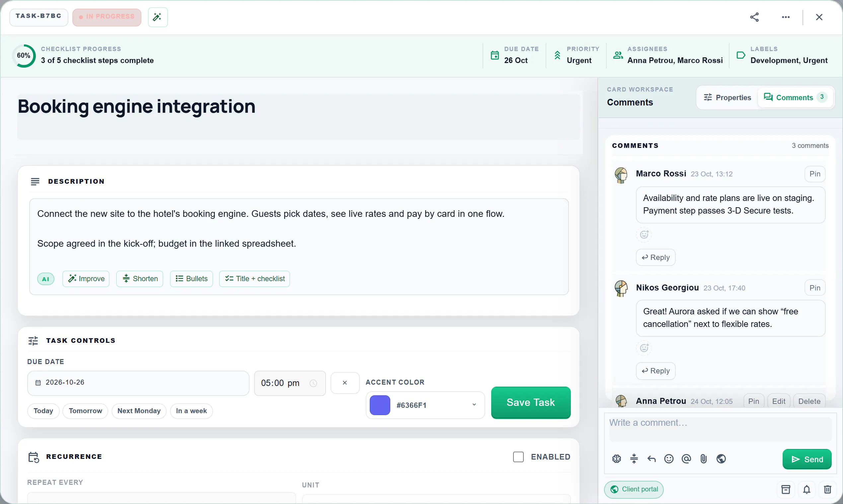843x504 pixels.
Task: Click the shorten icon in comment toolbar
Action: (634, 459)
